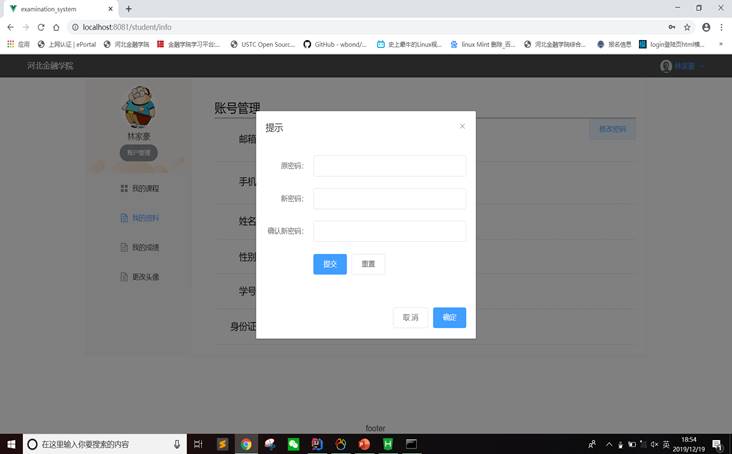Viewport: 732px width, 454px height.
Task: Click the microphone icon in search box
Action: coord(177,444)
